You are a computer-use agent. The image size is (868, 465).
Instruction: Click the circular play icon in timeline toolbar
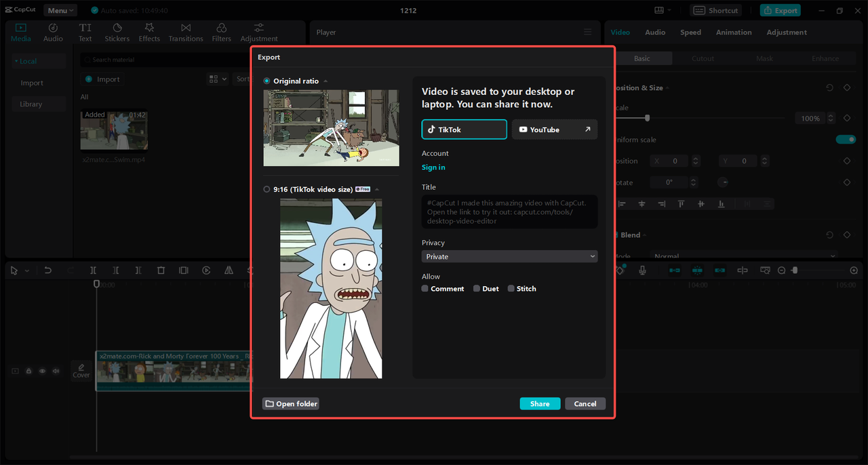tap(206, 270)
